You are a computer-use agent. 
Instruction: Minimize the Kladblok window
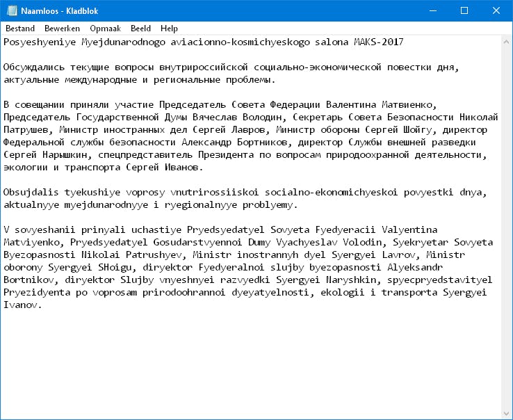click(x=433, y=11)
